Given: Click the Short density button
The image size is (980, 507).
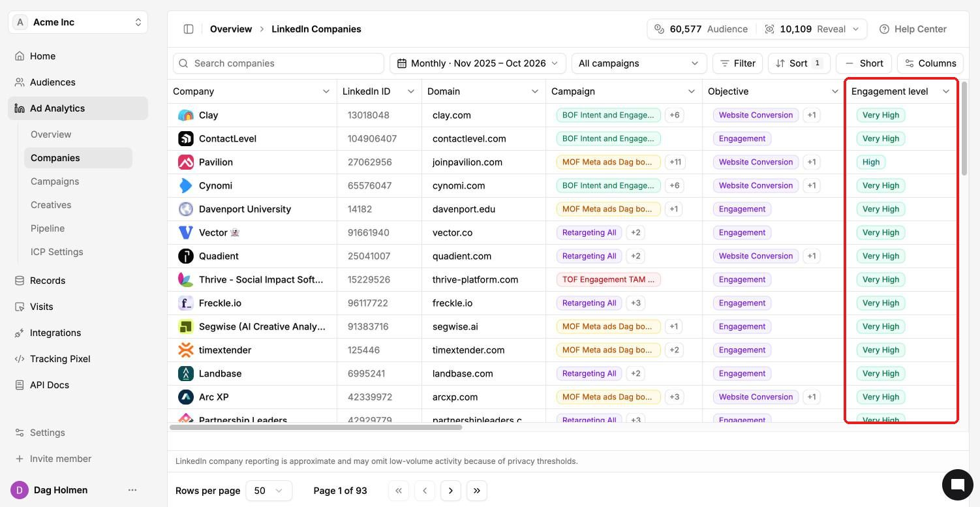Looking at the screenshot, I should pos(864,63).
